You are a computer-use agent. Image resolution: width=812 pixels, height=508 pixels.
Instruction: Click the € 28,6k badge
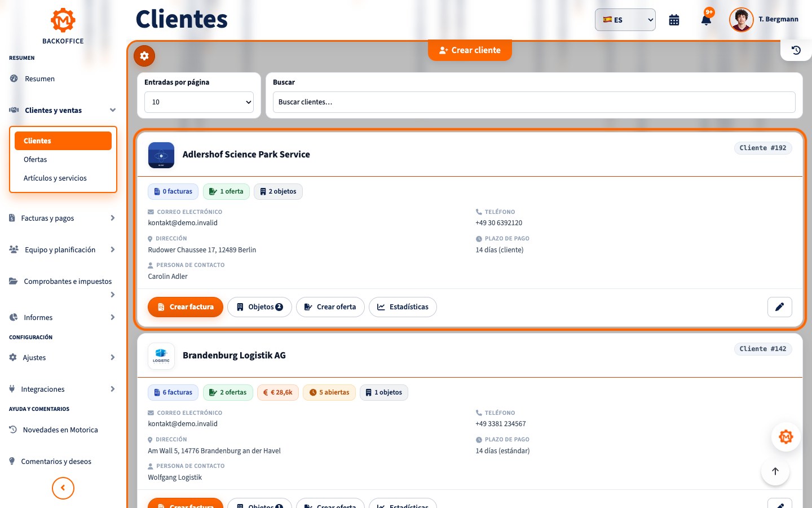278,393
